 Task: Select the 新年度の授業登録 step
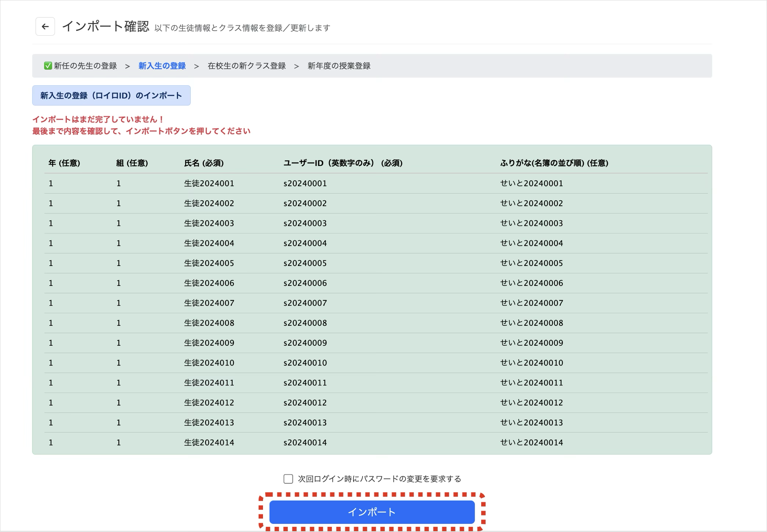click(x=339, y=66)
